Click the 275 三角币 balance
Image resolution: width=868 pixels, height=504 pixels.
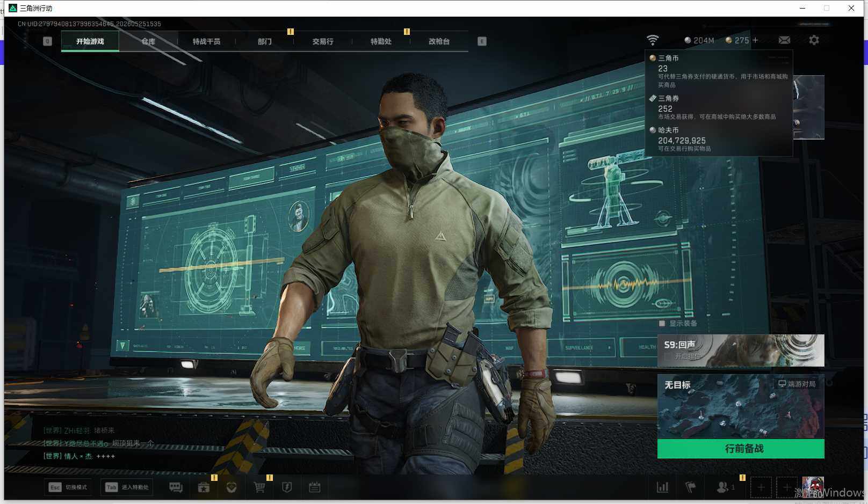click(737, 40)
